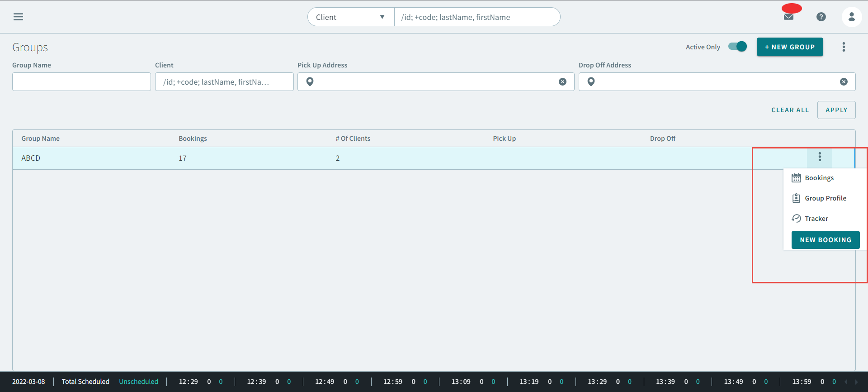Open the hamburger navigation menu
The width and height of the screenshot is (868, 392).
tap(18, 17)
